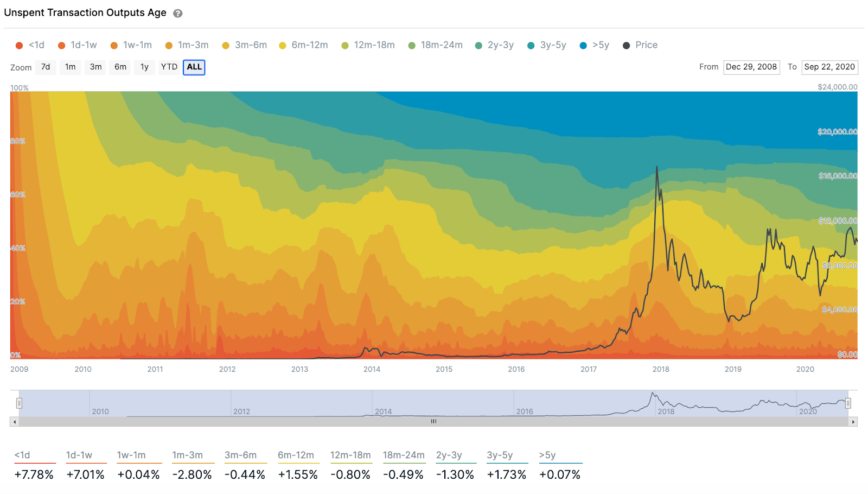The height and width of the screenshot is (494, 868).
Task: Edit the From date field
Action: tap(751, 67)
